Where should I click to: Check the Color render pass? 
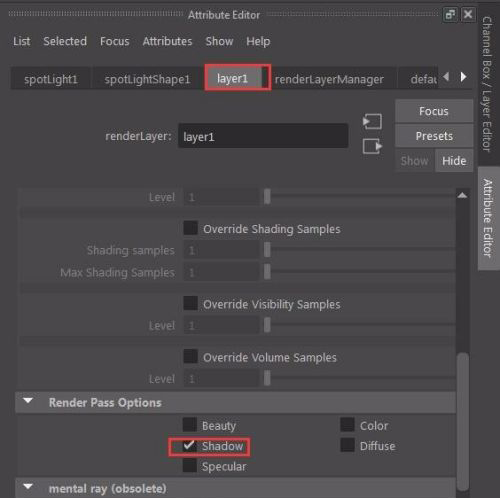click(347, 425)
